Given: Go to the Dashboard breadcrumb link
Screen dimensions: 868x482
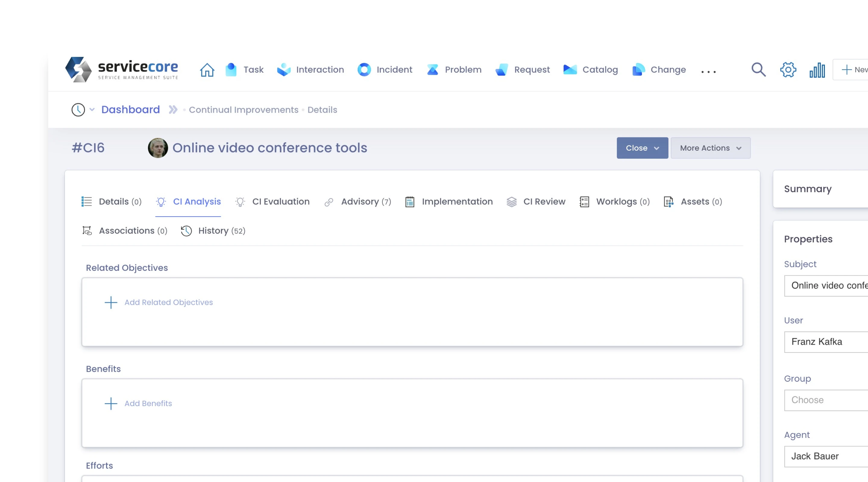Looking at the screenshot, I should [x=131, y=109].
